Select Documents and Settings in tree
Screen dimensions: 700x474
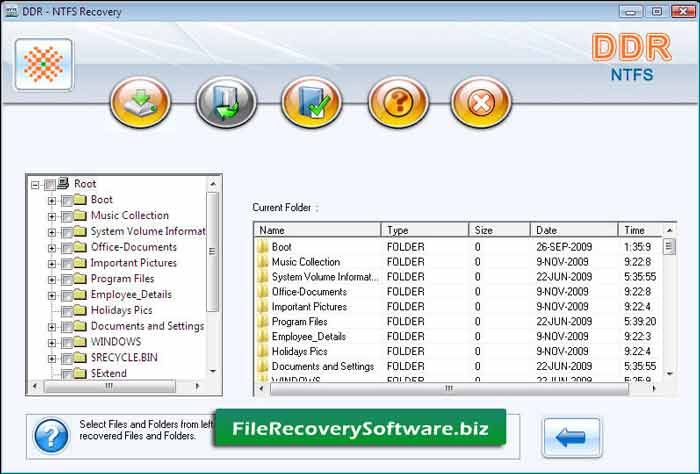(147, 326)
